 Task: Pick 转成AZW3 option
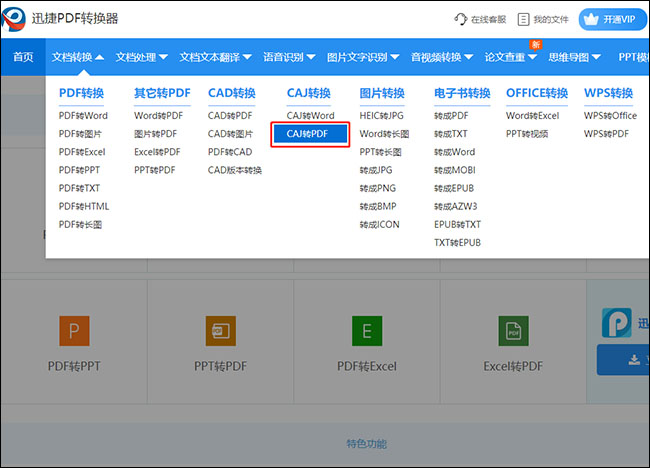(x=456, y=206)
